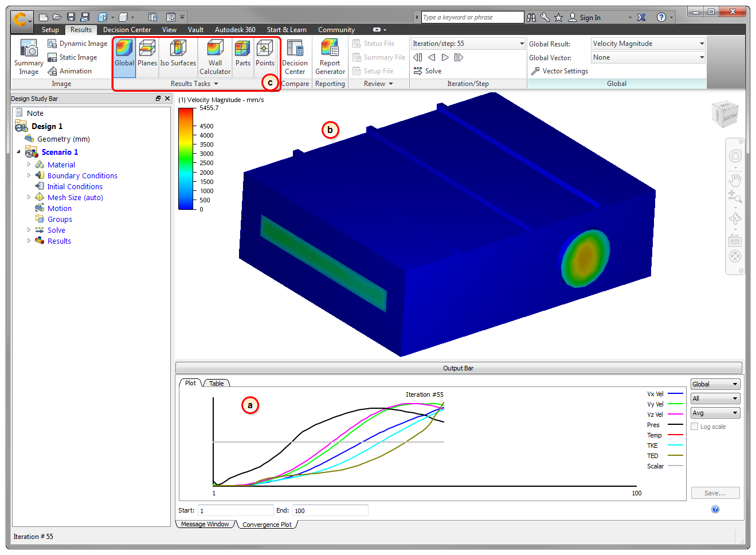Select Geometry (mm) in the tree
This screenshot has height=555, width=756.
[x=63, y=139]
